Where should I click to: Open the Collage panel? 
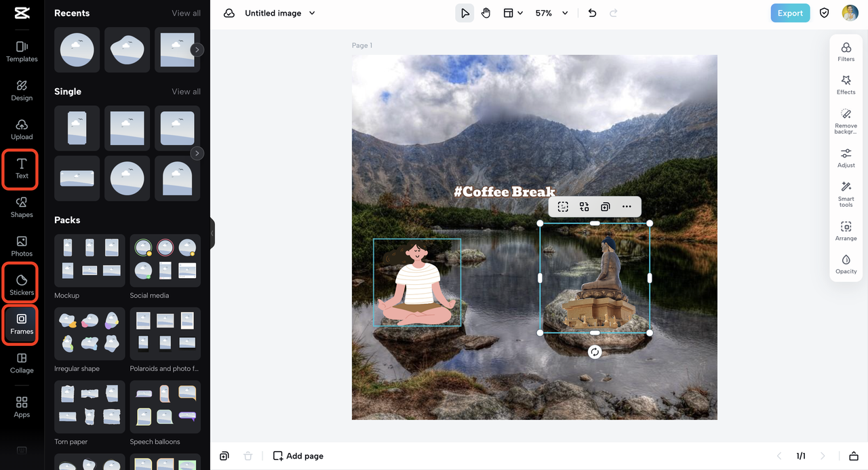(x=22, y=363)
